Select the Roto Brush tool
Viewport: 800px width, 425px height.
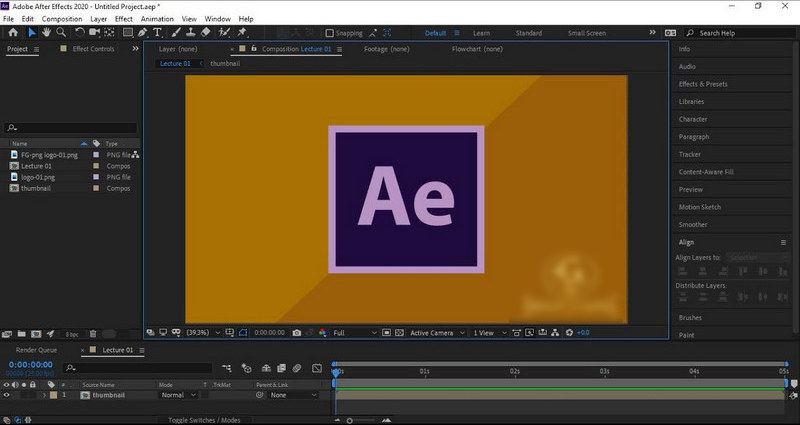(224, 32)
